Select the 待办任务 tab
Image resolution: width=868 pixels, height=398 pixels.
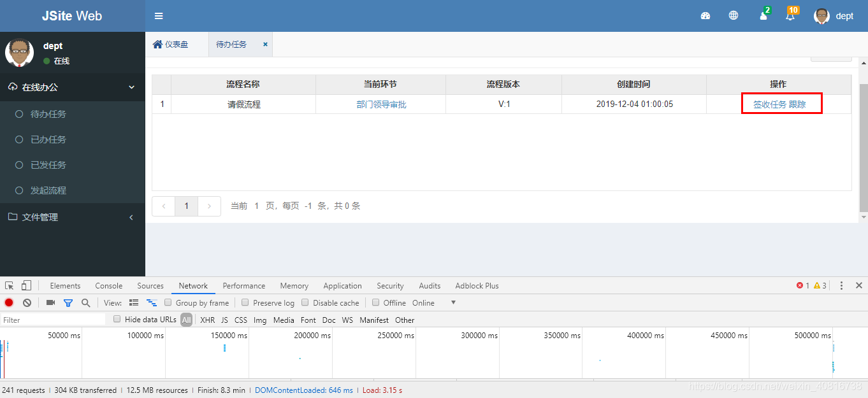click(231, 45)
